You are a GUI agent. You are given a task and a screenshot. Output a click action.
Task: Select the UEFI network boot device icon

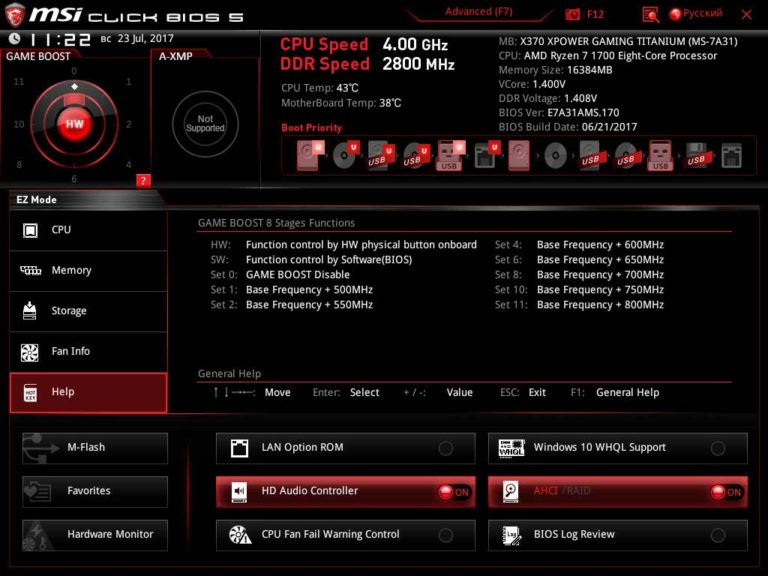pos(486,155)
